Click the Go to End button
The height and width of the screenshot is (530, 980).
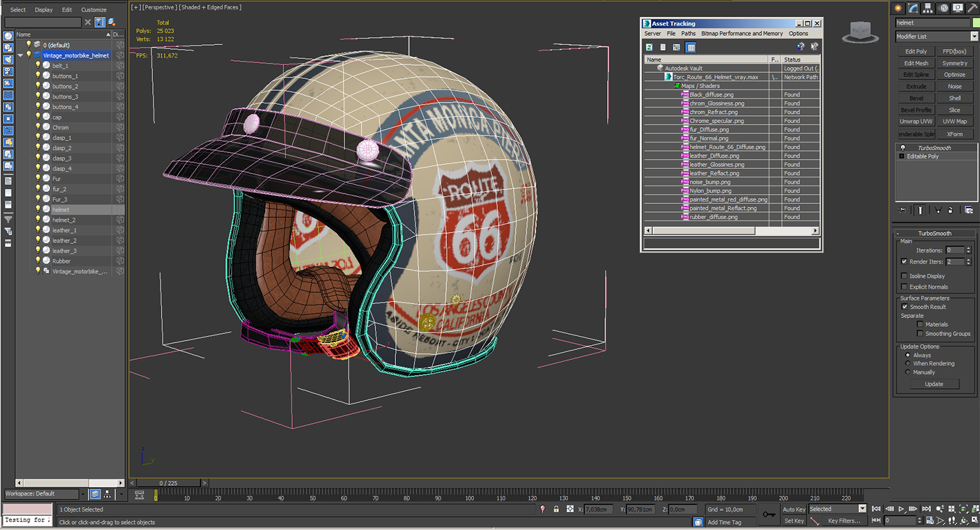click(x=926, y=509)
